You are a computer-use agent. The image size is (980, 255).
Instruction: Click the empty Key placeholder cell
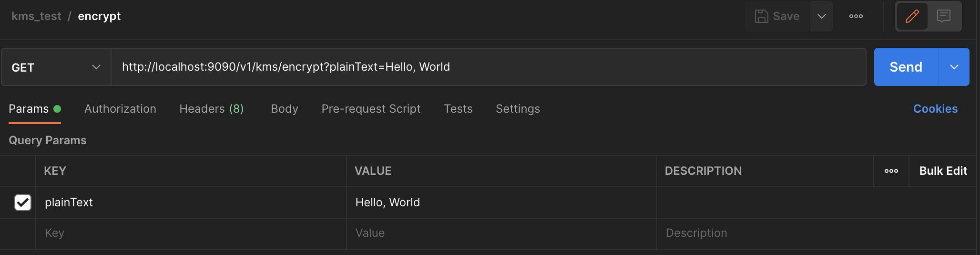click(x=191, y=233)
